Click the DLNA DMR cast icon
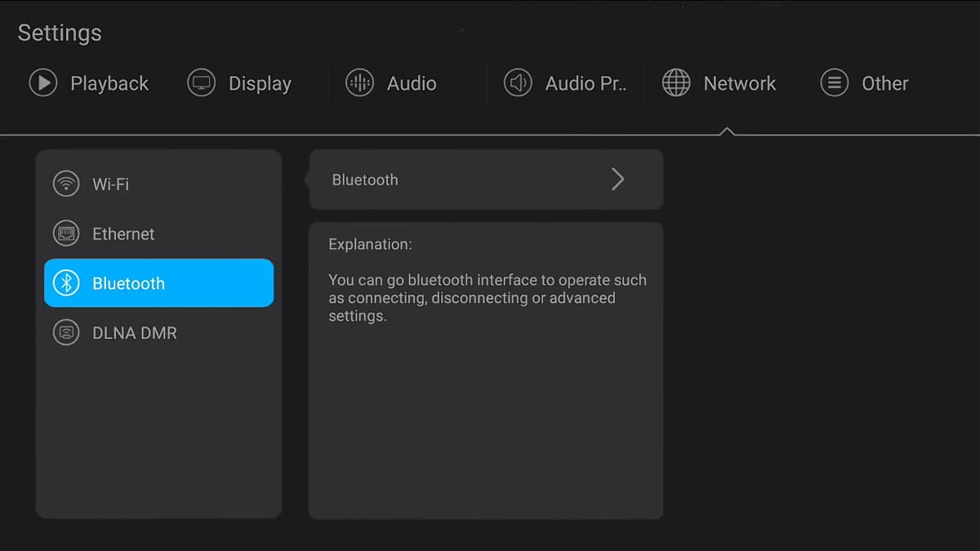This screenshot has width=980, height=551. [66, 333]
